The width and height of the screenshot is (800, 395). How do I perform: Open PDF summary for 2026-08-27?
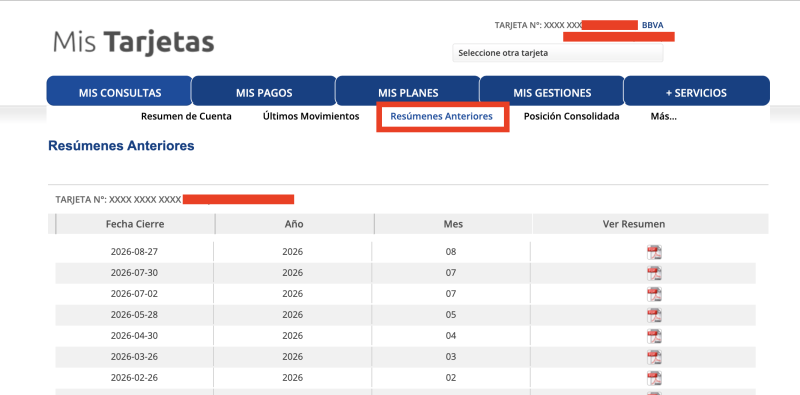click(654, 252)
